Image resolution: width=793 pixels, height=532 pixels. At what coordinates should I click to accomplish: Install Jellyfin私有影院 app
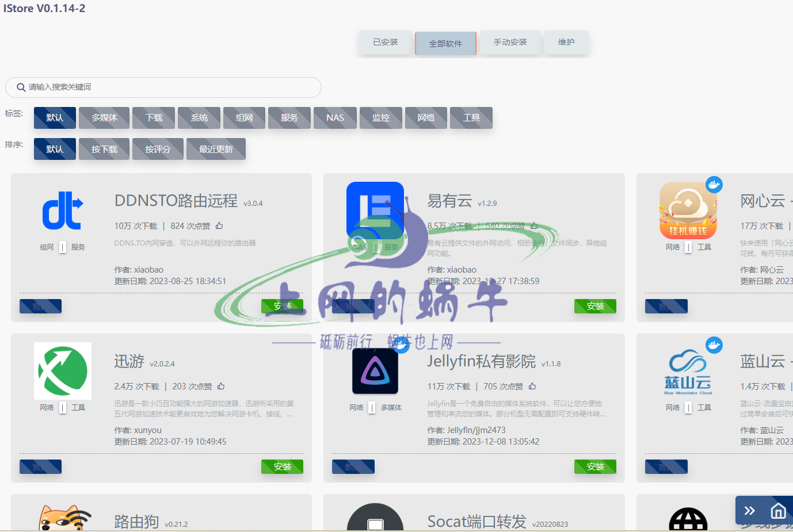[x=595, y=466]
